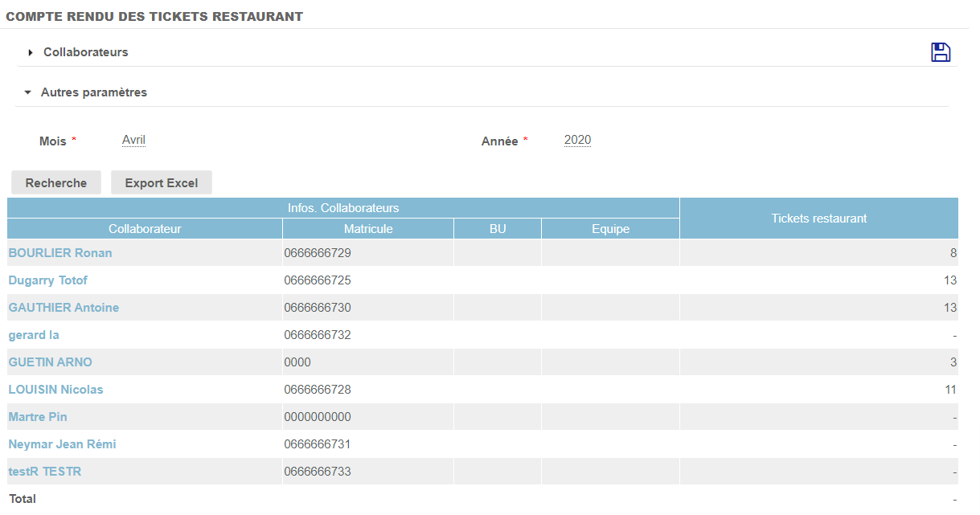Open the Année dropdown showing 2020

pos(577,140)
